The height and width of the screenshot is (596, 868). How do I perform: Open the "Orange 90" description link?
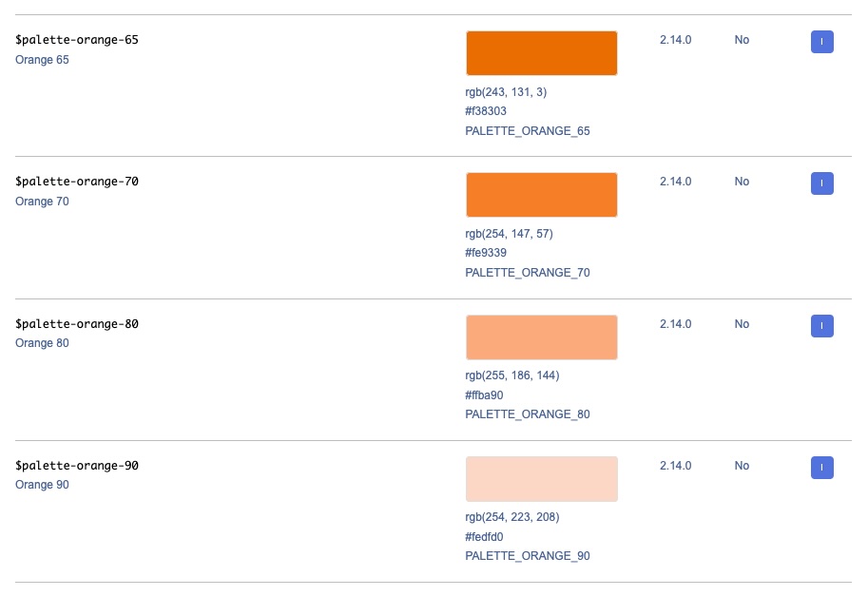pyautogui.click(x=42, y=485)
